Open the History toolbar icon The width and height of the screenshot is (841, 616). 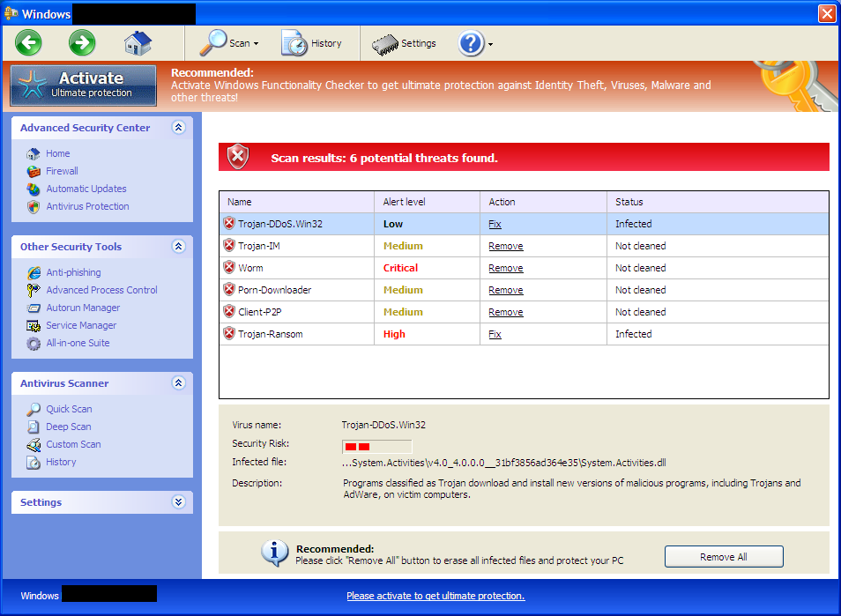294,43
